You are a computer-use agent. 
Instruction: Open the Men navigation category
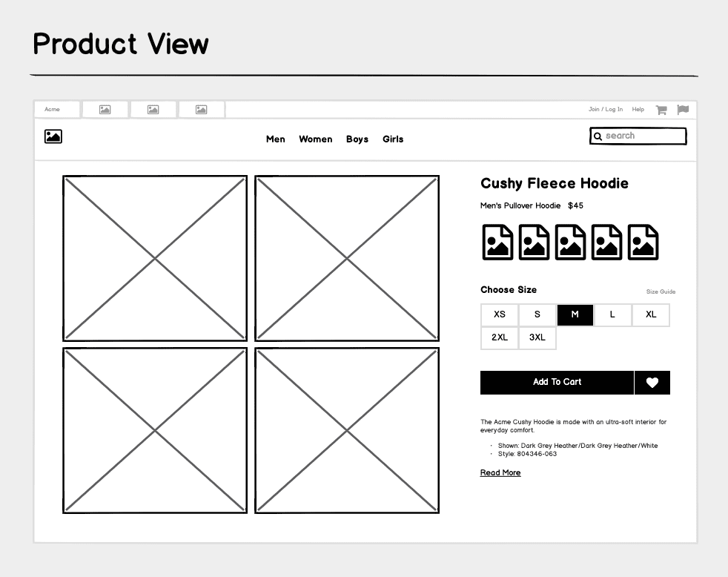[x=275, y=139]
